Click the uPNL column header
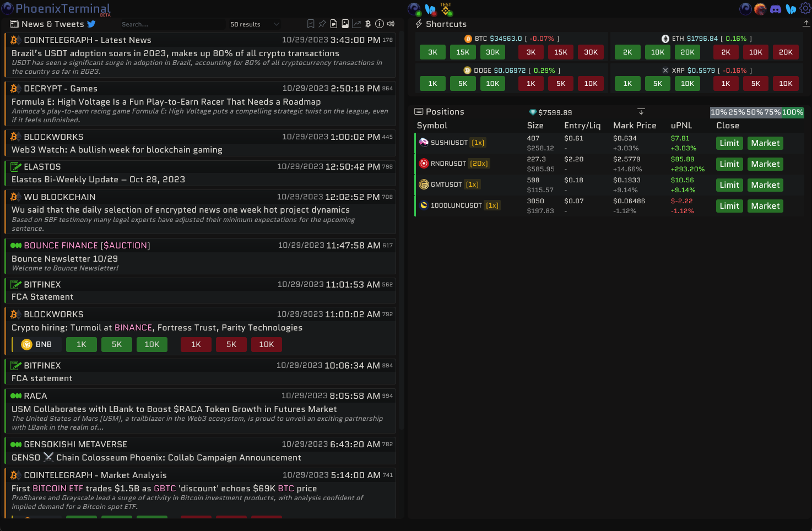Image resolution: width=812 pixels, height=531 pixels. pyautogui.click(x=681, y=126)
